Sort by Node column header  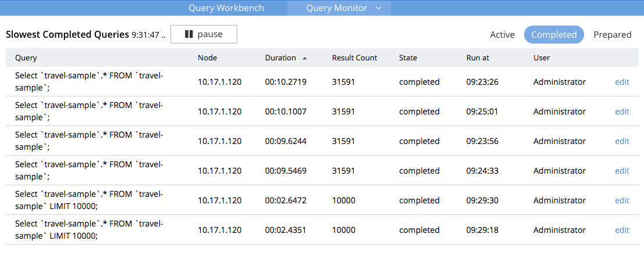pyautogui.click(x=207, y=58)
